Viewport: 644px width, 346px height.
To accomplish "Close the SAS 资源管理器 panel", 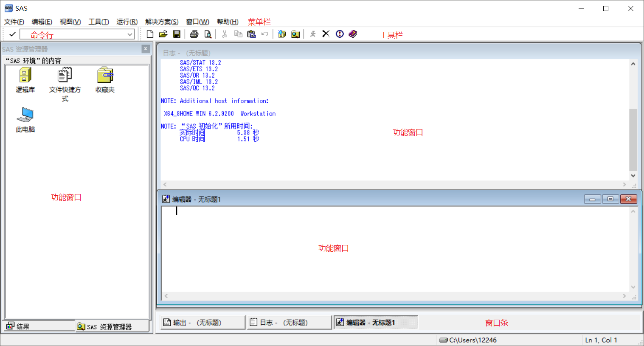I will pyautogui.click(x=146, y=49).
